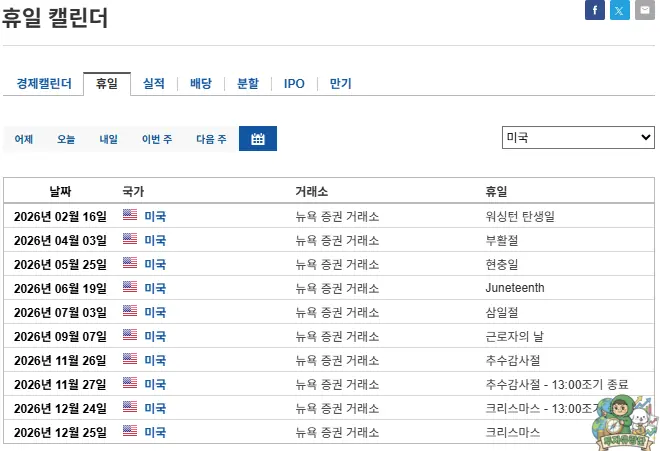This screenshot has height=451, width=660.
Task: Show holidays for 다음 주
Action: [211, 139]
